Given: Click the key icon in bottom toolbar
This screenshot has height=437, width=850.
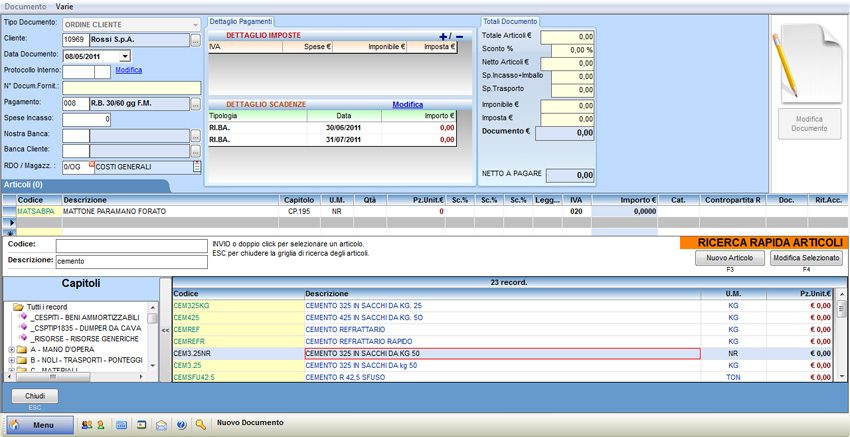Looking at the screenshot, I should coord(201,425).
